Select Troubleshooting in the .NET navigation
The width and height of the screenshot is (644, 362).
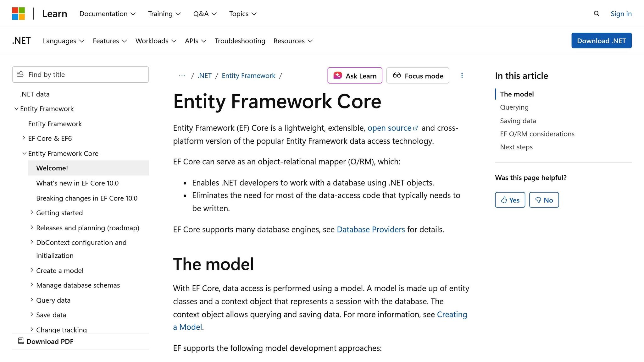[x=240, y=41]
